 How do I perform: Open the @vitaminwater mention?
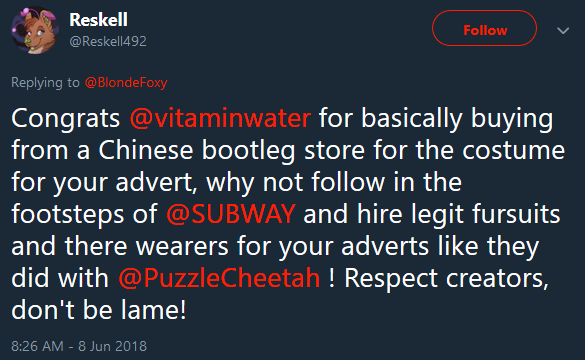click(220, 118)
